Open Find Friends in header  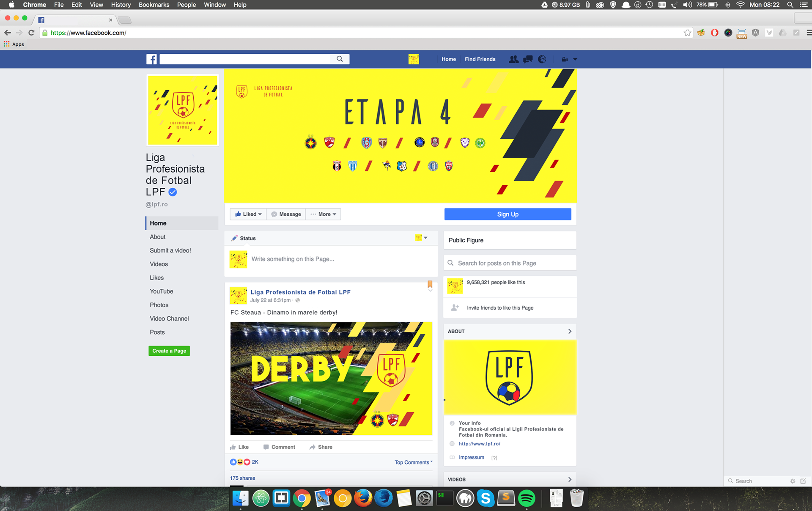point(480,59)
